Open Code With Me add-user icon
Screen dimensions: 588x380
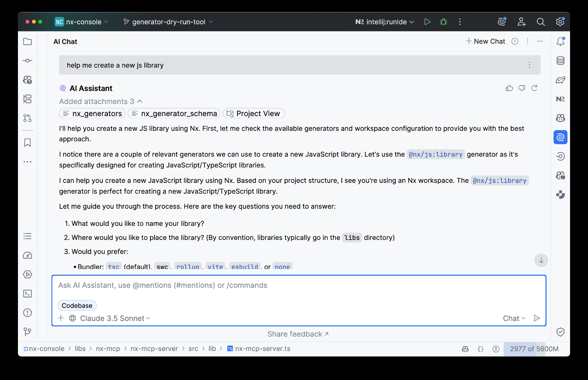coord(521,22)
